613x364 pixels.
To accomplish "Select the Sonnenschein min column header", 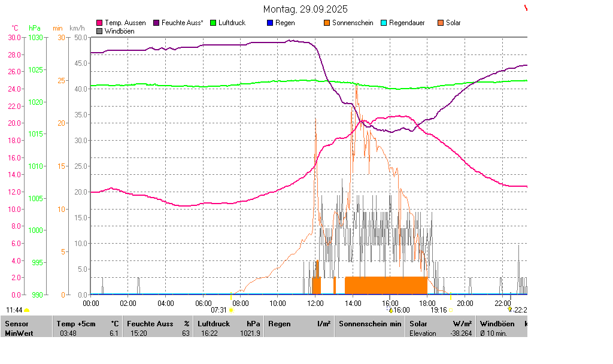I will coord(370,324).
